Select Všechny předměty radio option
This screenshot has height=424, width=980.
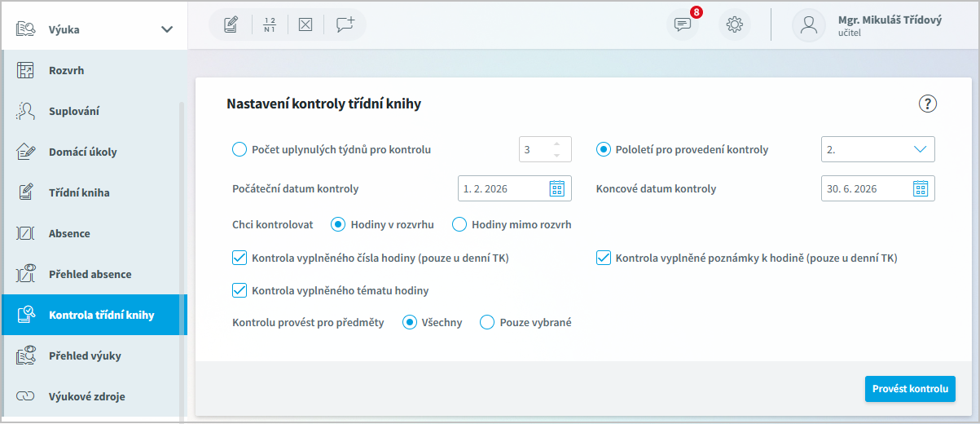pyautogui.click(x=411, y=322)
